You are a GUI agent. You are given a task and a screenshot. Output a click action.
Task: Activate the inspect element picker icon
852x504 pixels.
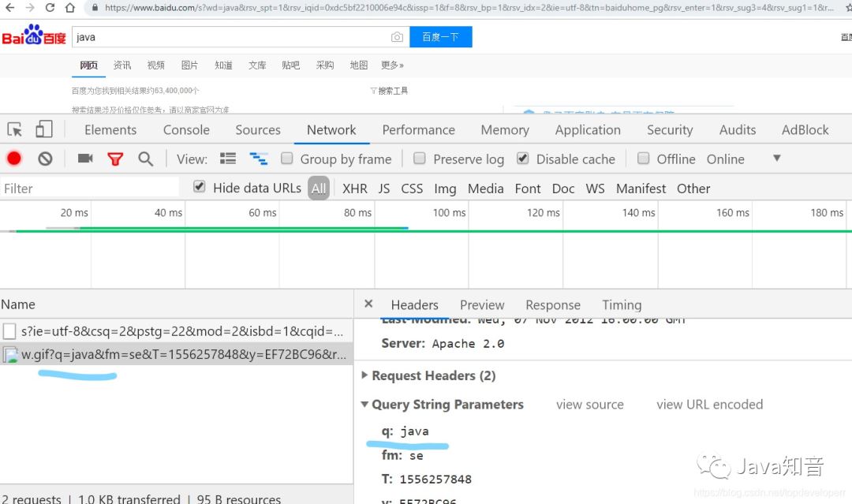(15, 129)
